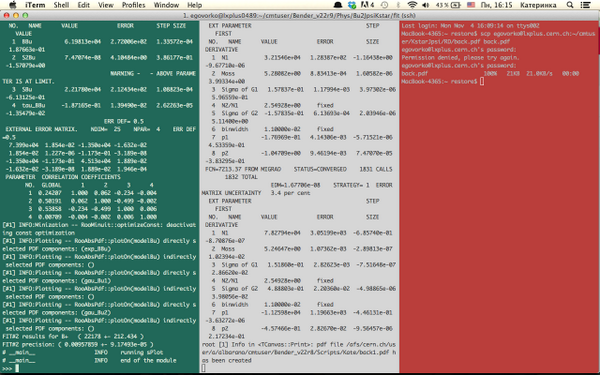
Task: Click the 'FIT#2 precision:' line
Action: 78,344
